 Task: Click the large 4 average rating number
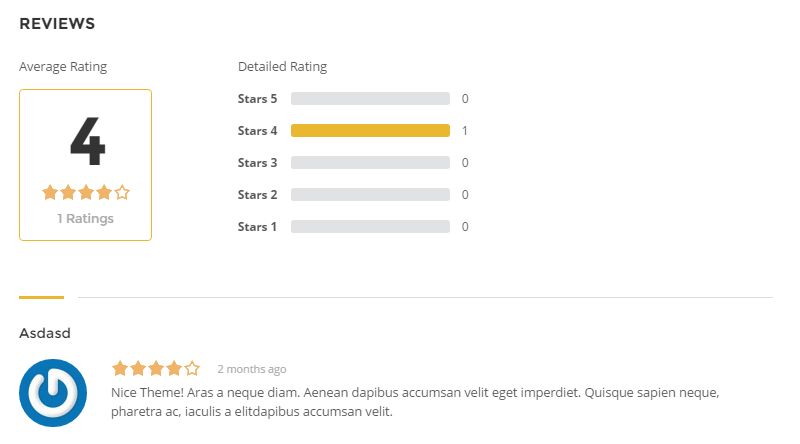[88, 141]
